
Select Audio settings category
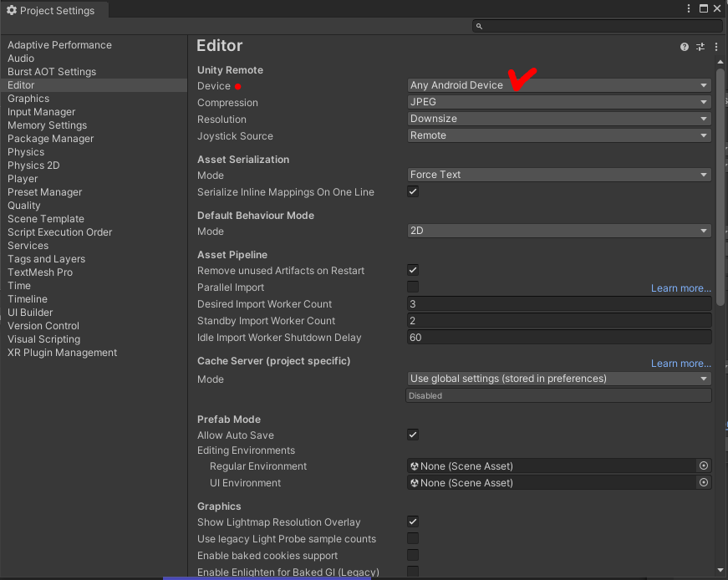tap(21, 59)
